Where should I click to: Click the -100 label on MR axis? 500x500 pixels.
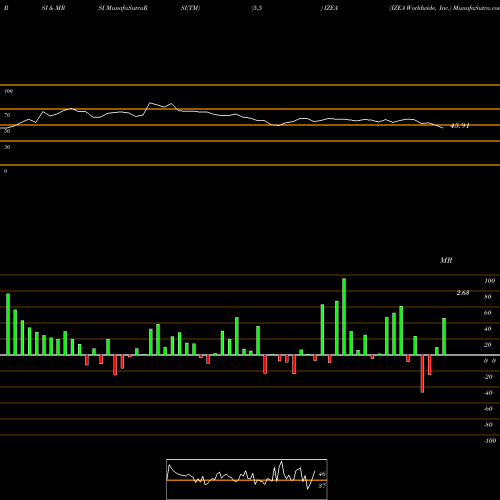[490, 441]
